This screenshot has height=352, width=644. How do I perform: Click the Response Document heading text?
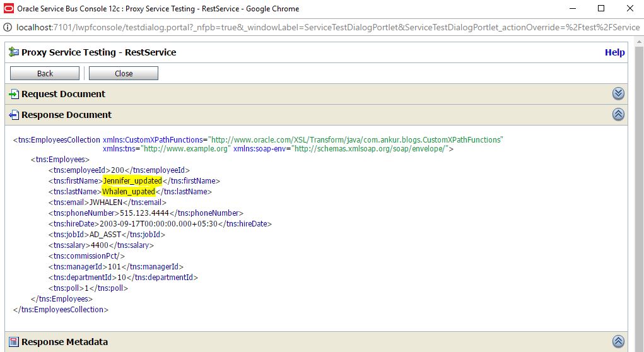(66, 115)
